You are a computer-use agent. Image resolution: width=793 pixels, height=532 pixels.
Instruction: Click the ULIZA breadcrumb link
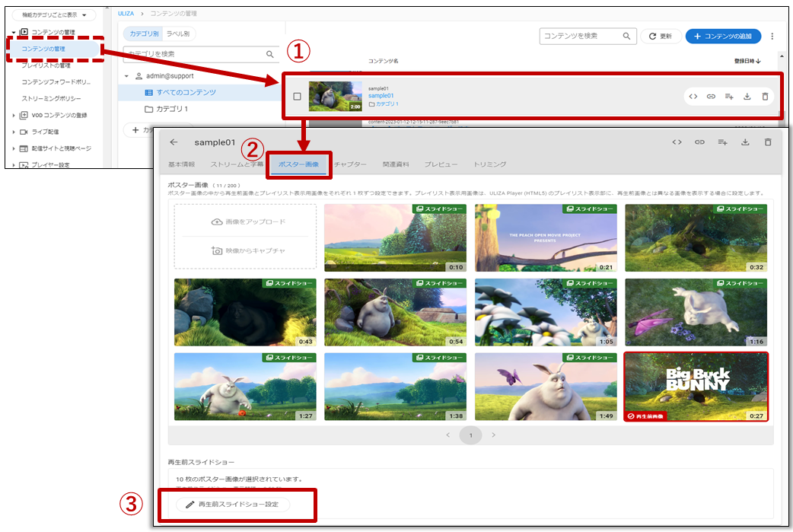126,14
